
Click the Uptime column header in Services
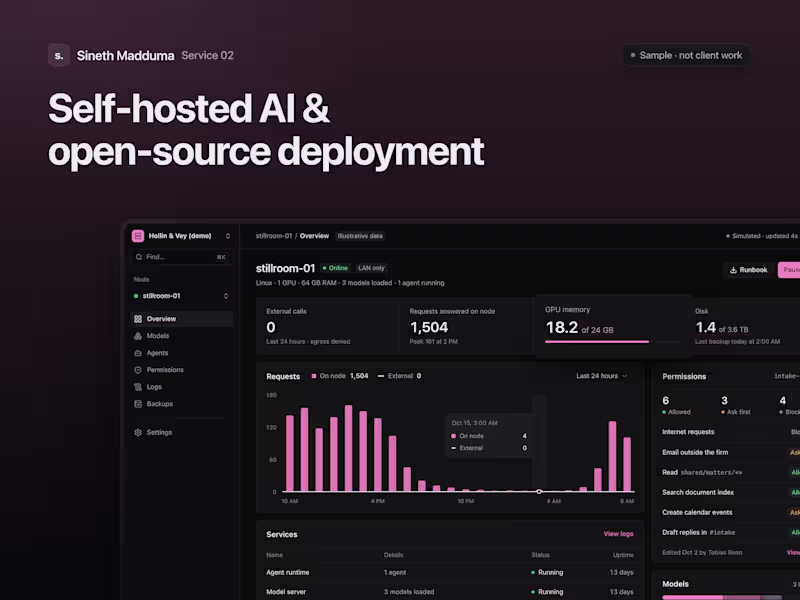click(623, 555)
